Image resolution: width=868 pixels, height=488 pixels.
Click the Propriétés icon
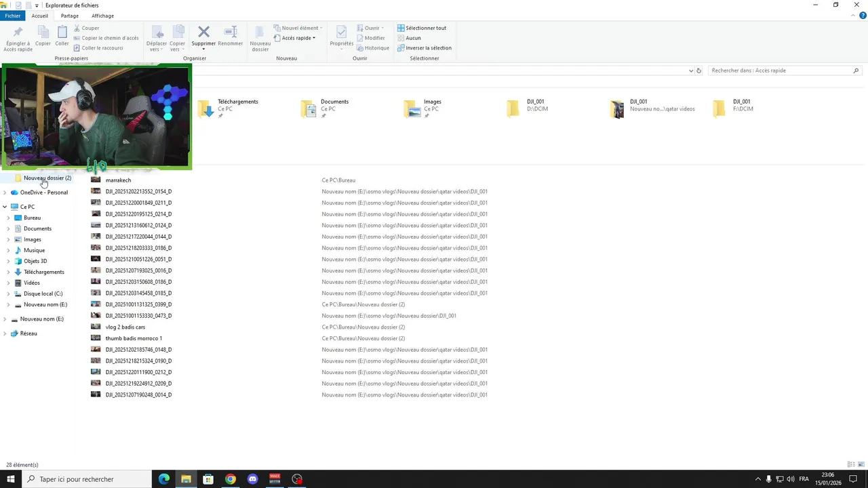[341, 32]
